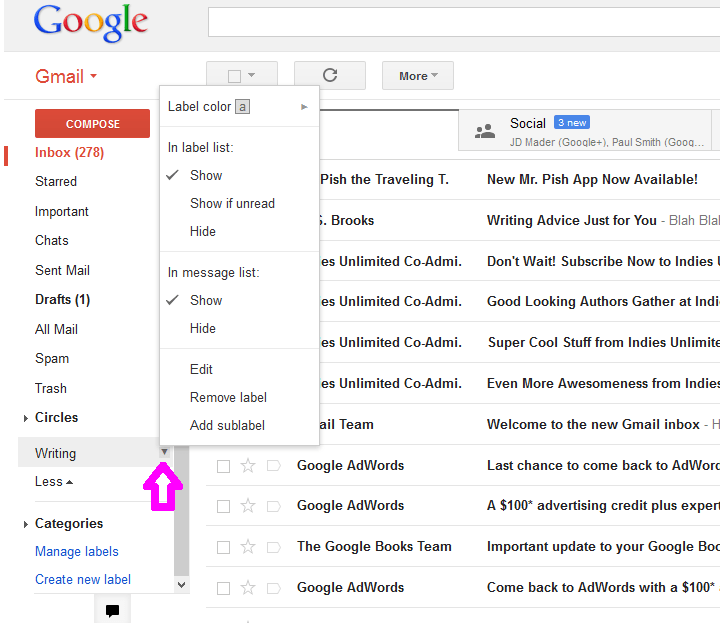Expand the Categories group
This screenshot has height=623, width=720.
[x=26, y=524]
